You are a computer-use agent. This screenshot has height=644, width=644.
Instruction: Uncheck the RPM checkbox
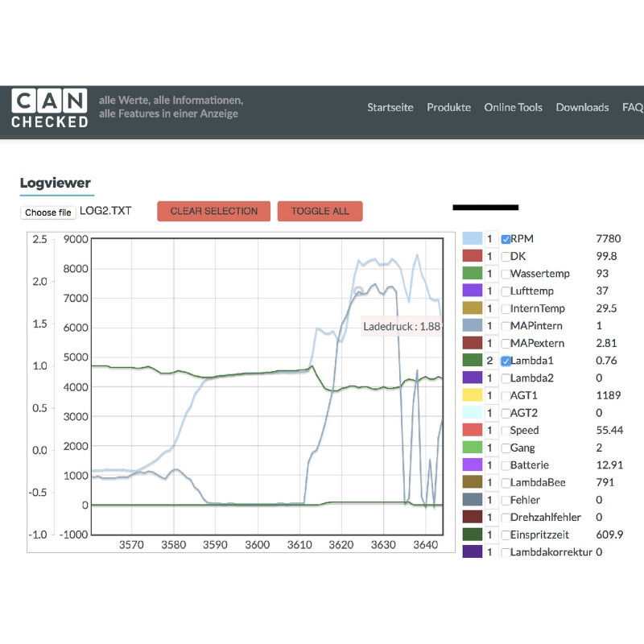pos(506,239)
